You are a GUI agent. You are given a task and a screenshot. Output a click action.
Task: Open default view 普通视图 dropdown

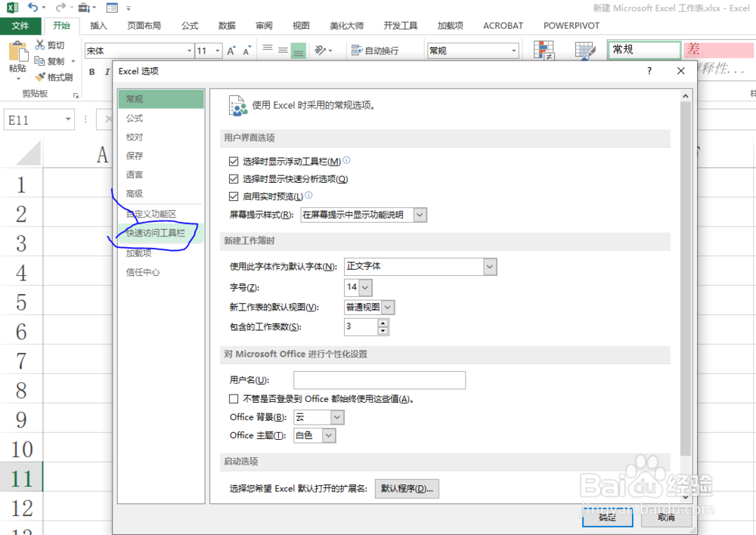[x=388, y=307]
